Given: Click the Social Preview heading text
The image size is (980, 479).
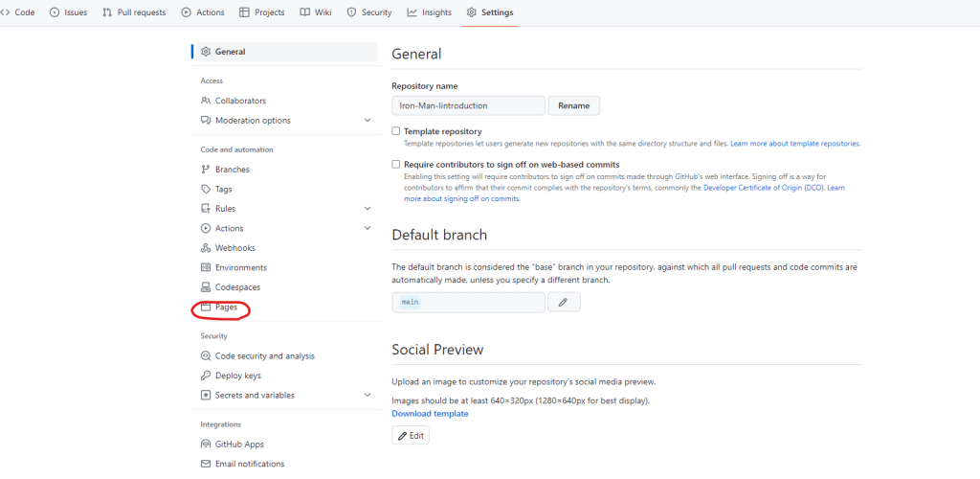Looking at the screenshot, I should point(437,350).
